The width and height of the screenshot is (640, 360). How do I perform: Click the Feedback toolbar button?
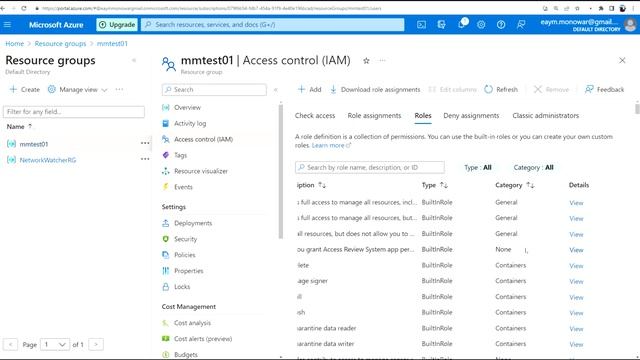tap(604, 89)
